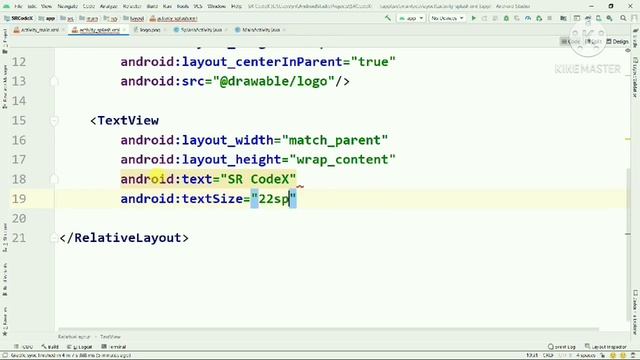Open the MainActivity.java tab
The height and width of the screenshot is (360, 640).
(x=260, y=30)
